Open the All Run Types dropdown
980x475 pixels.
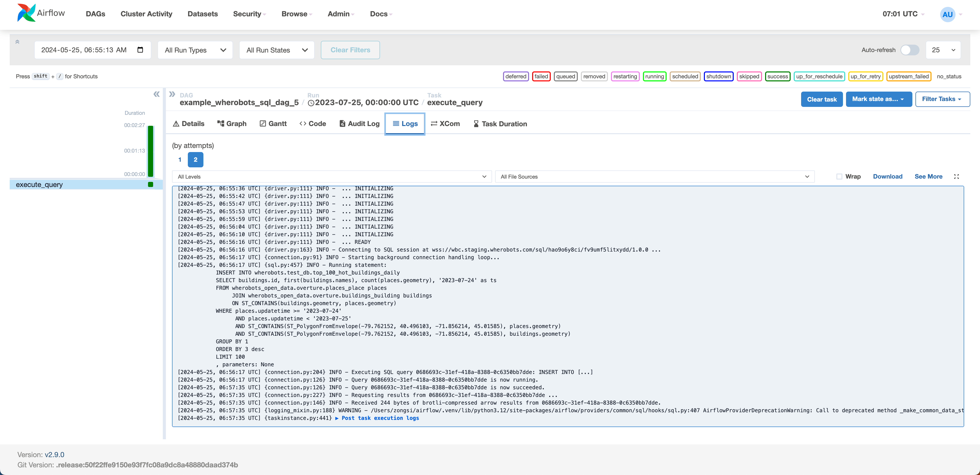[x=195, y=50]
